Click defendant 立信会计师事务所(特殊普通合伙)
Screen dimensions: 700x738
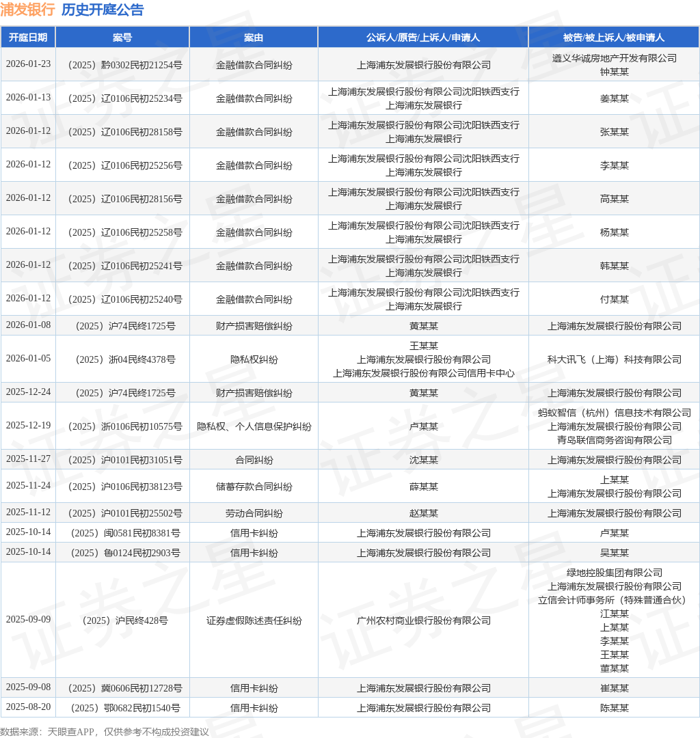(x=615, y=600)
